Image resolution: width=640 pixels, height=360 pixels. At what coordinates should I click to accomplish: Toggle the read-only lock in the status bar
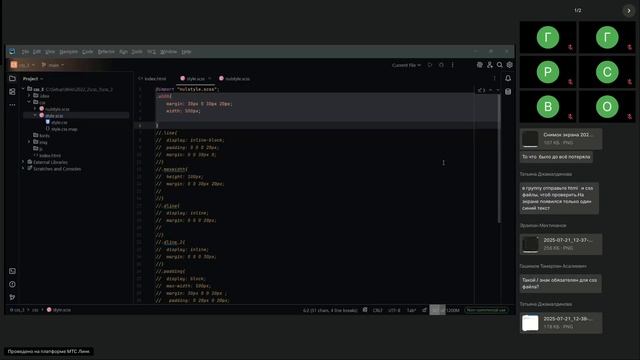(424, 310)
